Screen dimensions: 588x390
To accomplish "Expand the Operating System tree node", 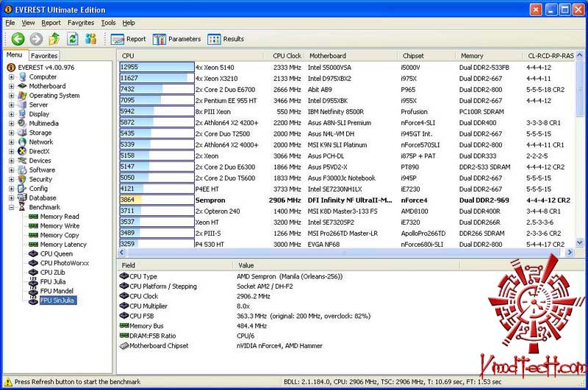I will coord(11,95).
